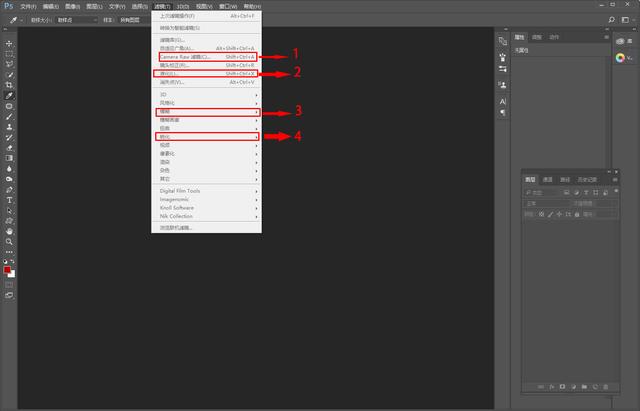640x411 pixels.
Task: Open the search magnifier icon at top right
Action: 611,20
